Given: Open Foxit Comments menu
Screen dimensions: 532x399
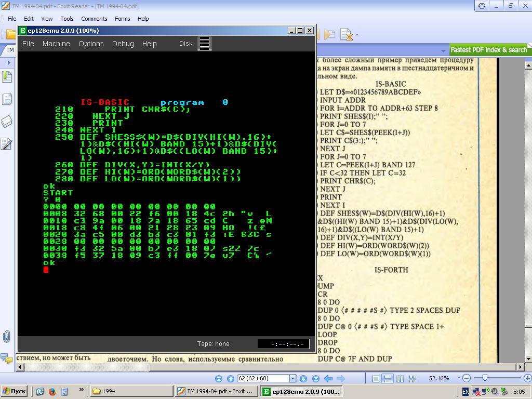Looking at the screenshot, I should click(x=94, y=19).
